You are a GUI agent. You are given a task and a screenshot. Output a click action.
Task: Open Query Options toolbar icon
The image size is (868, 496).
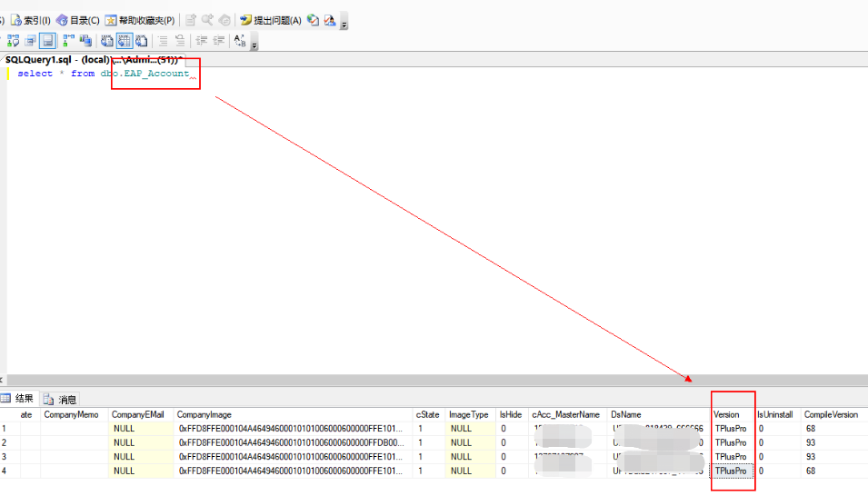(30, 41)
